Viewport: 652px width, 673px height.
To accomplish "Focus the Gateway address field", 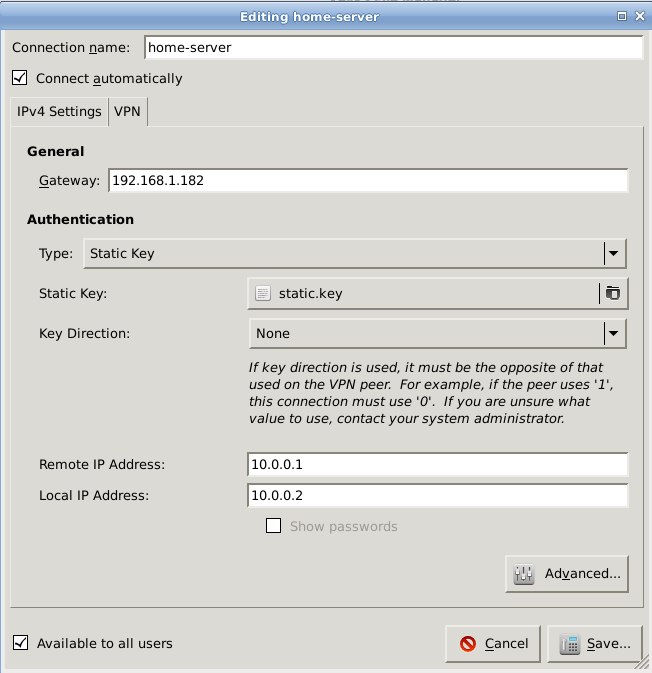I will [367, 181].
